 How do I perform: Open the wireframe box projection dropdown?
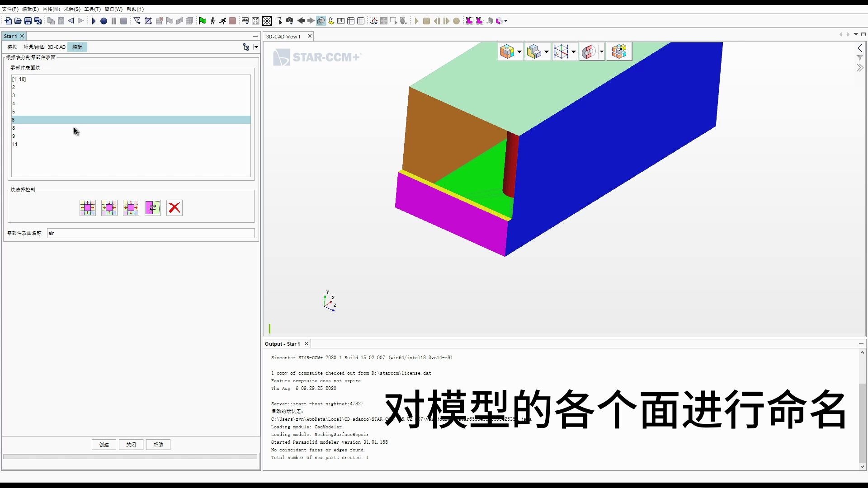(574, 52)
